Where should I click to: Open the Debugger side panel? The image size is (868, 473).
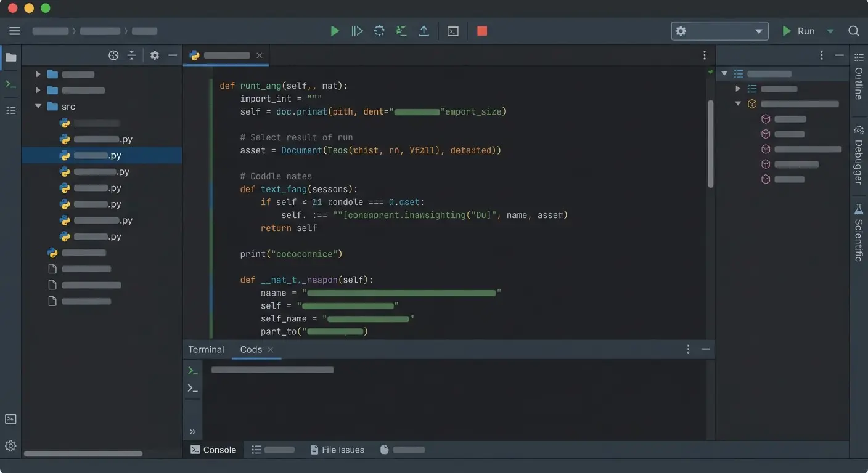tap(859, 155)
